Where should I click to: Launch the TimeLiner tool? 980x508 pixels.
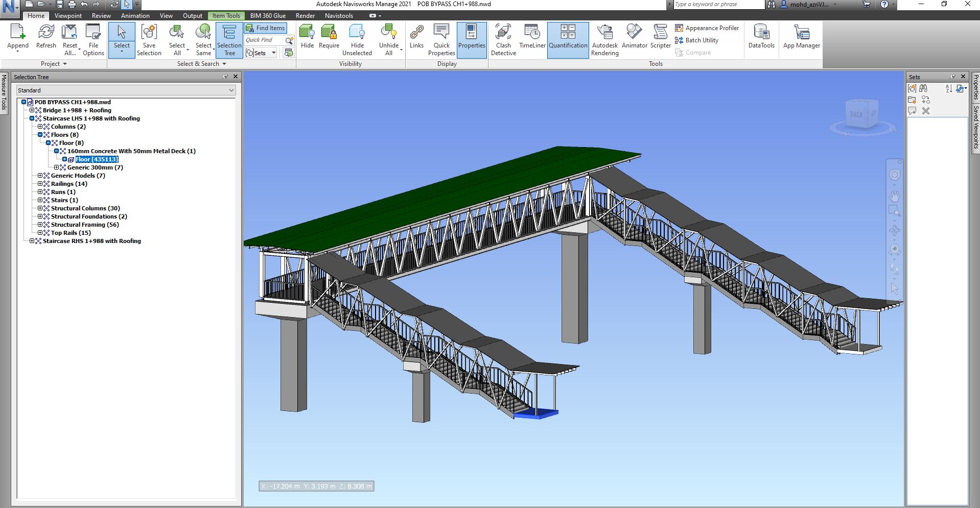[532, 39]
